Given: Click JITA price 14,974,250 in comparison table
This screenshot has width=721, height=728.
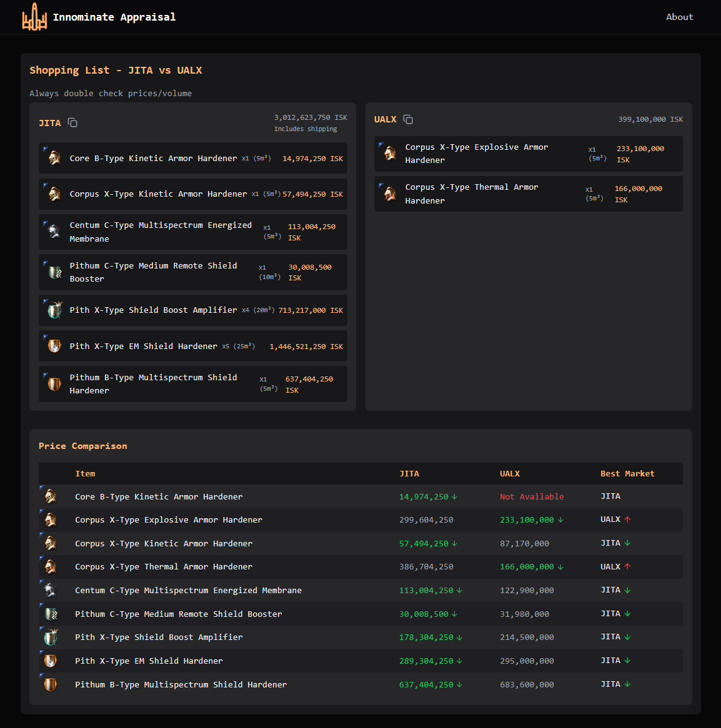Looking at the screenshot, I should [424, 496].
